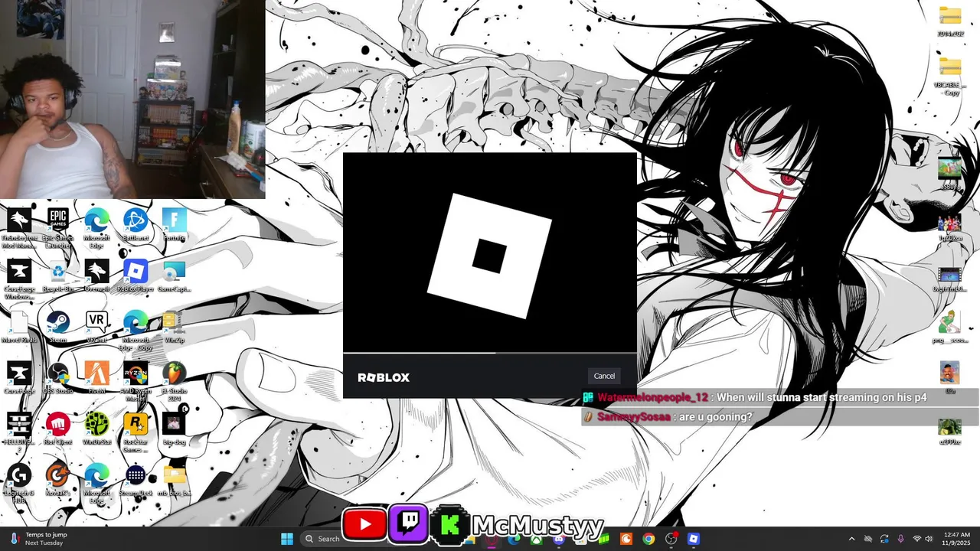Select the WinDirStat desktop shortcut
This screenshot has height=551, width=980.
point(96,429)
